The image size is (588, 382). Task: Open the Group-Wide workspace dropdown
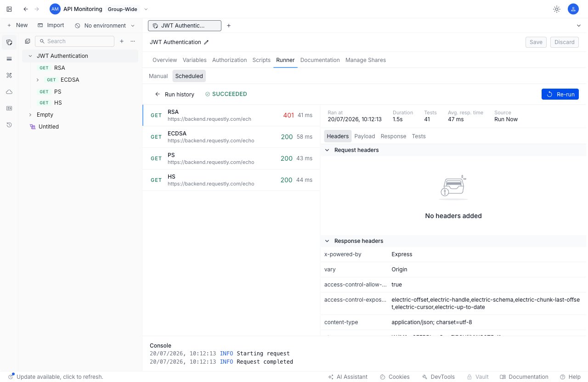pyautogui.click(x=128, y=9)
